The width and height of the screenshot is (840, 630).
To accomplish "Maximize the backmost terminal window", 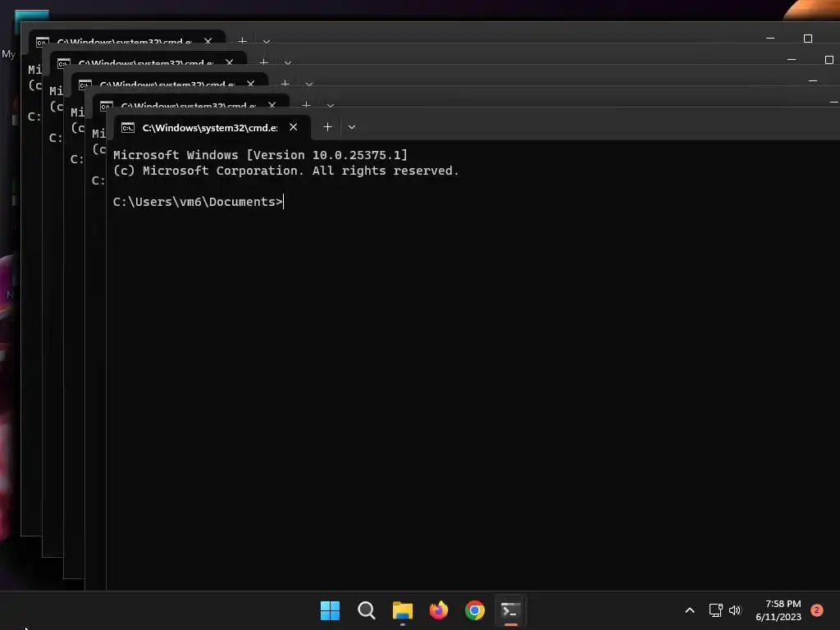I will 808,39.
